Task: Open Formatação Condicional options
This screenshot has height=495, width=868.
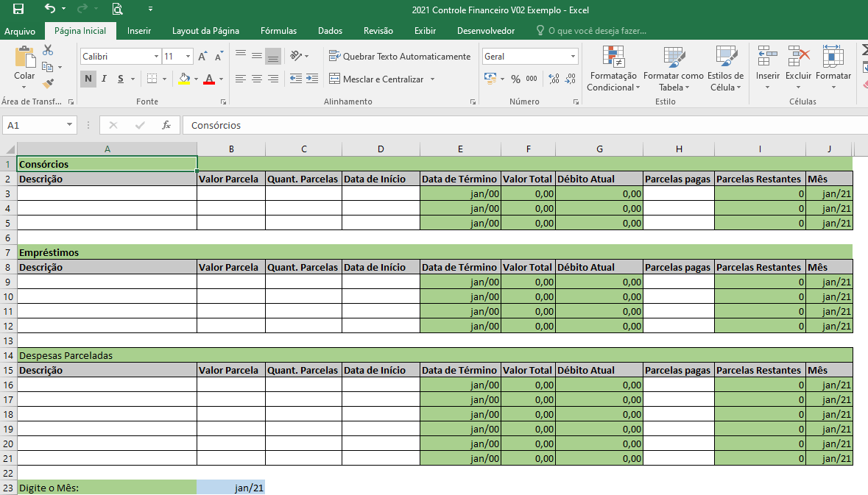Action: (x=613, y=70)
